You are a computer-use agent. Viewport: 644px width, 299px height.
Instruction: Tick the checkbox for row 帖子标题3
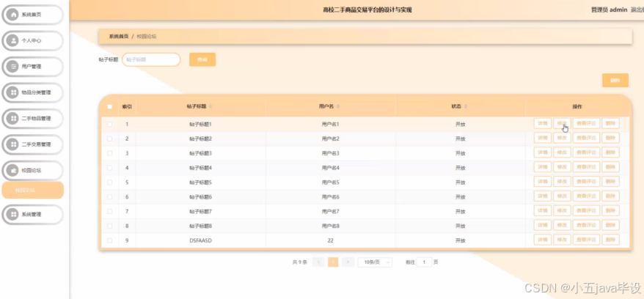click(110, 153)
